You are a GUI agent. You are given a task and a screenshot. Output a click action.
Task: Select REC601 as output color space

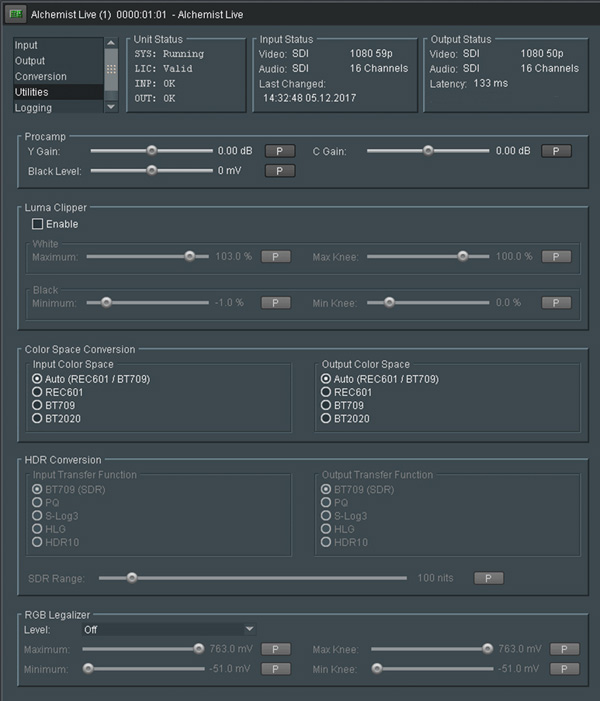[346, 392]
